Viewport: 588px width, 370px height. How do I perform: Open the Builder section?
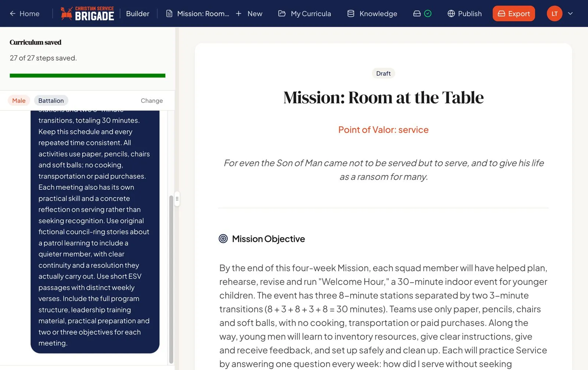(137, 14)
